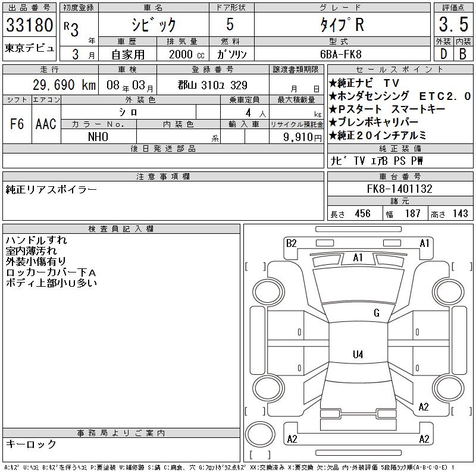Click registration number 郡山 310ユ 329
476x476 pixels.
[x=212, y=85]
